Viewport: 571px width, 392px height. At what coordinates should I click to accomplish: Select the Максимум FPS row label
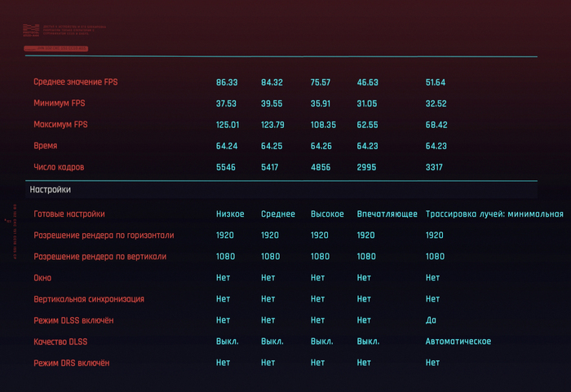(60, 125)
